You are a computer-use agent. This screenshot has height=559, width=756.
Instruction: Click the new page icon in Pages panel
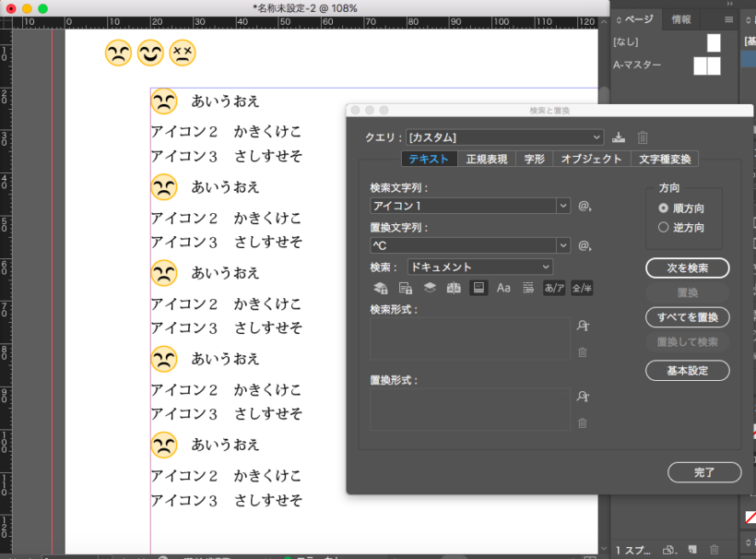click(x=692, y=549)
